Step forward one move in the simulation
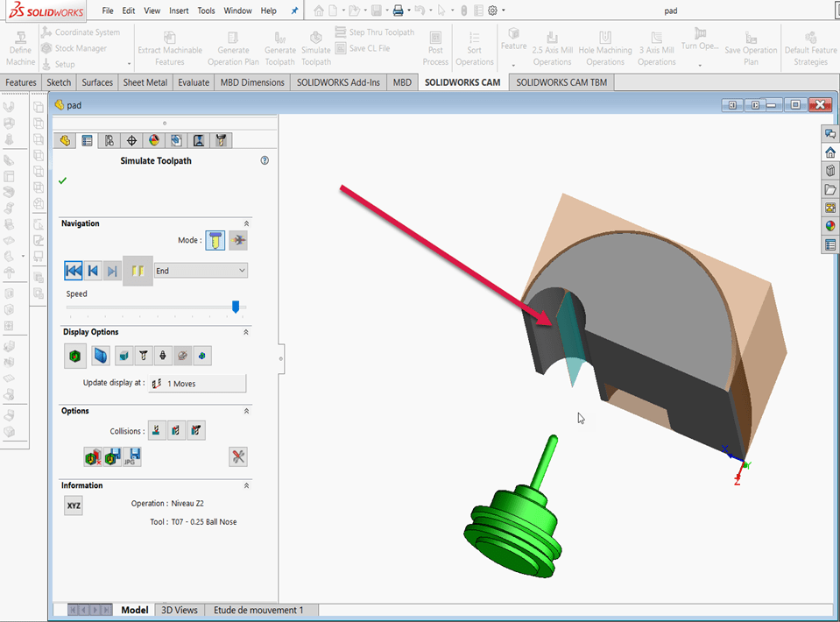The width and height of the screenshot is (840, 622). (x=112, y=271)
